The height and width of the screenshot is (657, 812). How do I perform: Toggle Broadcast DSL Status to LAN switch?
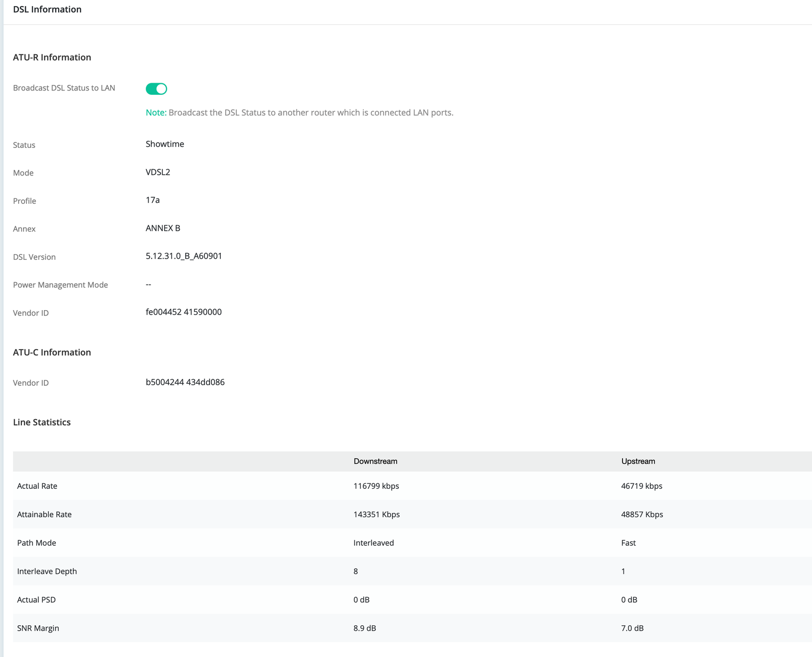(x=156, y=89)
